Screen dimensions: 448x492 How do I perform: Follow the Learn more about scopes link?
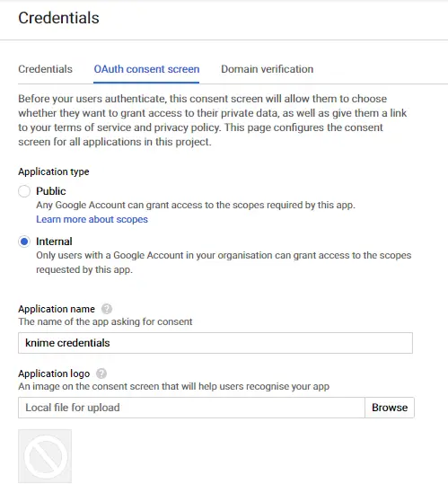[92, 219]
